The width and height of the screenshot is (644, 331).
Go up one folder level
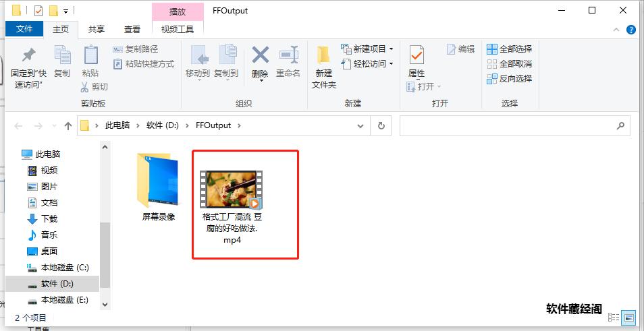tap(68, 126)
